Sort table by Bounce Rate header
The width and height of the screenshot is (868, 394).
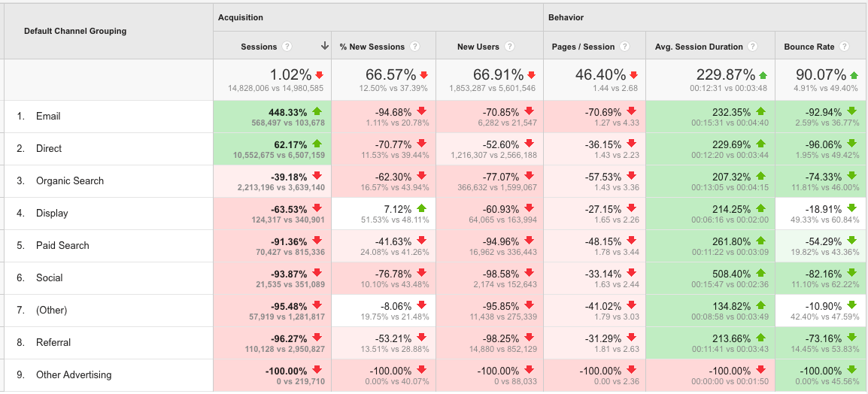[x=809, y=47]
